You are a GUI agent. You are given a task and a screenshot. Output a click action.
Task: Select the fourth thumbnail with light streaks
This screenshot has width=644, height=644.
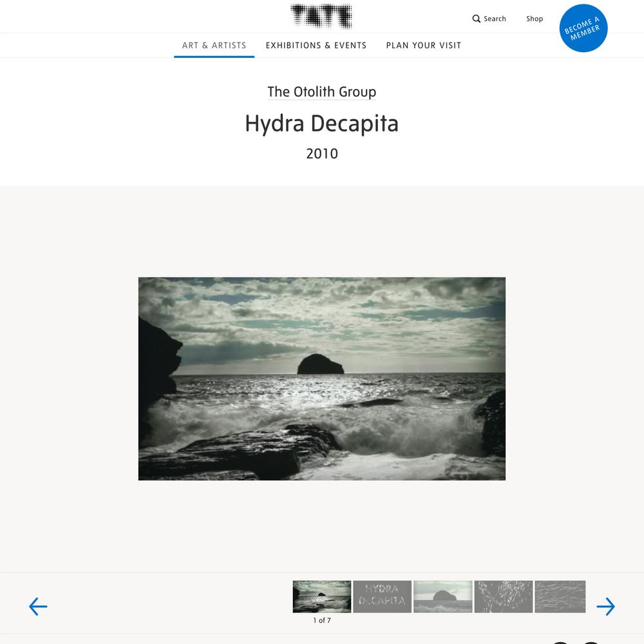coord(503,596)
